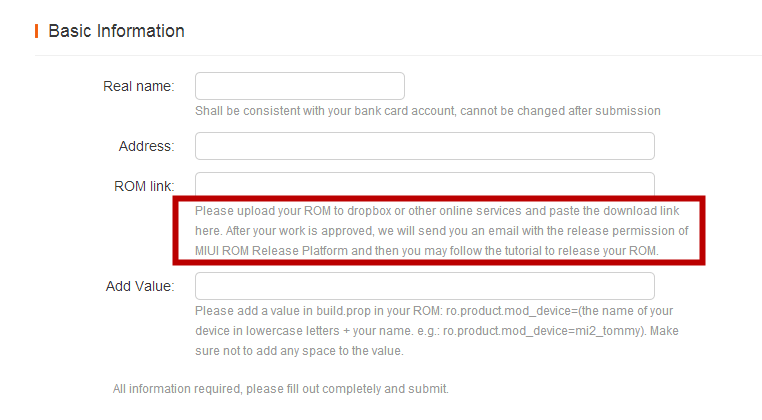The image size is (762, 420).
Task: Select the ROM link input field
Action: coord(424,183)
